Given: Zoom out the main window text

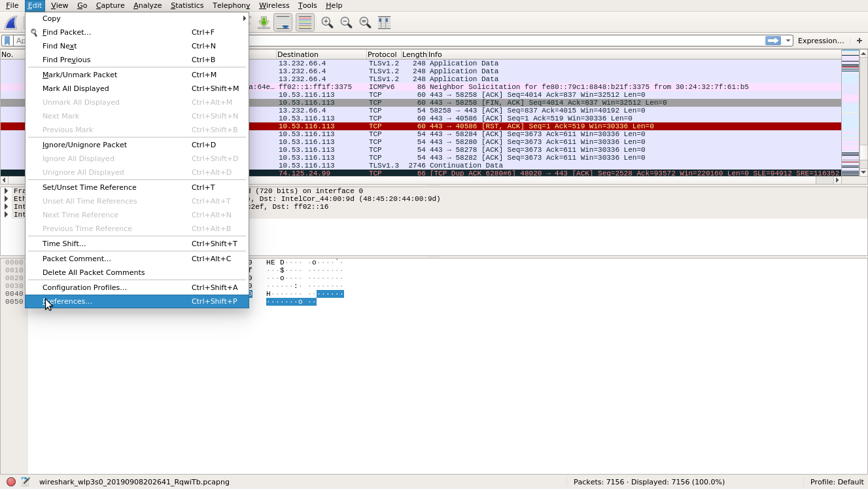Looking at the screenshot, I should (346, 23).
